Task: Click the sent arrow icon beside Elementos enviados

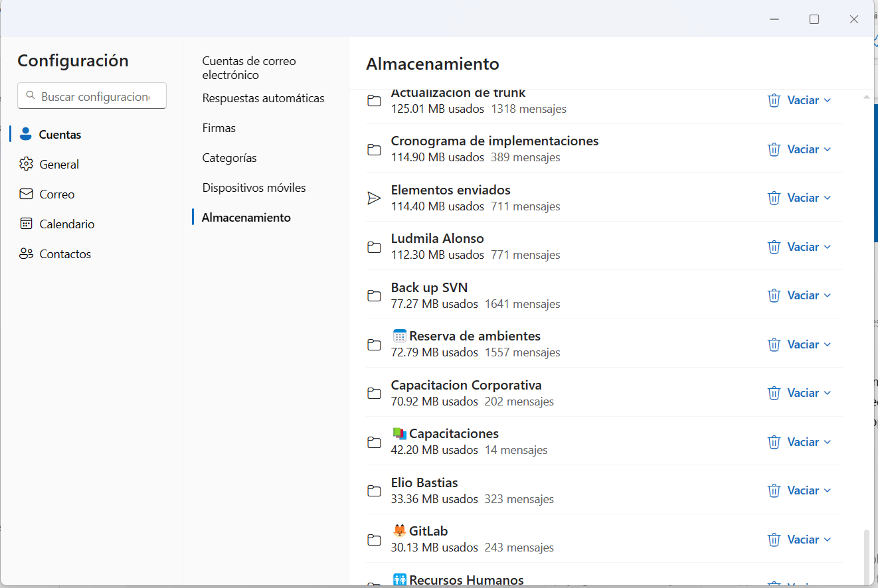Action: click(x=374, y=198)
